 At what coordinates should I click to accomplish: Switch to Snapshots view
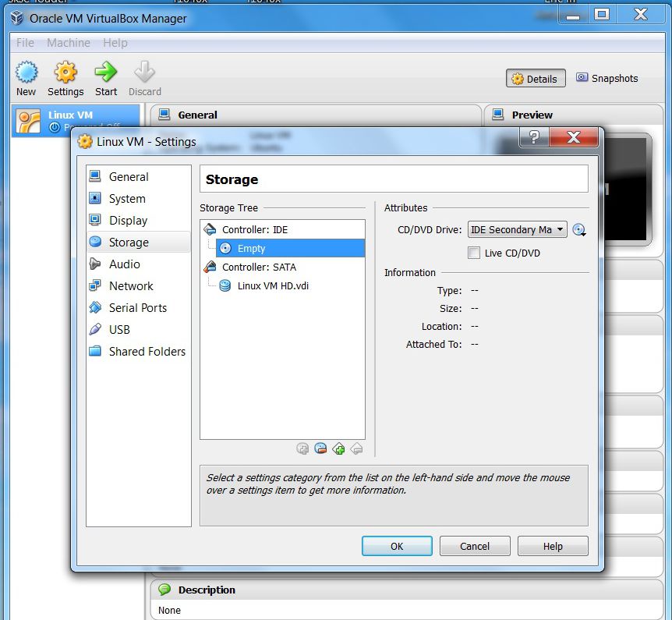607,79
